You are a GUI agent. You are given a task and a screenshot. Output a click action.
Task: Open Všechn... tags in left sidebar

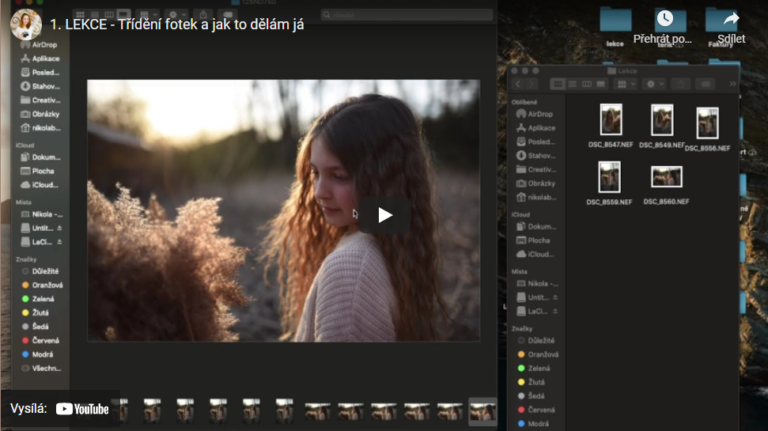(x=42, y=368)
